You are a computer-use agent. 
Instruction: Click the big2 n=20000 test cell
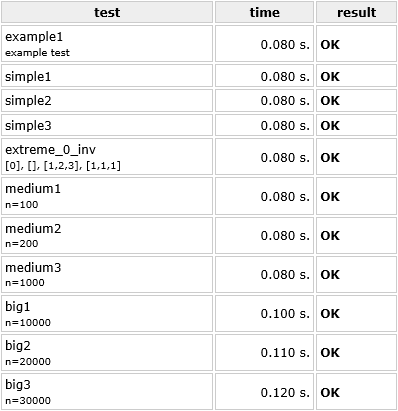pos(107,352)
